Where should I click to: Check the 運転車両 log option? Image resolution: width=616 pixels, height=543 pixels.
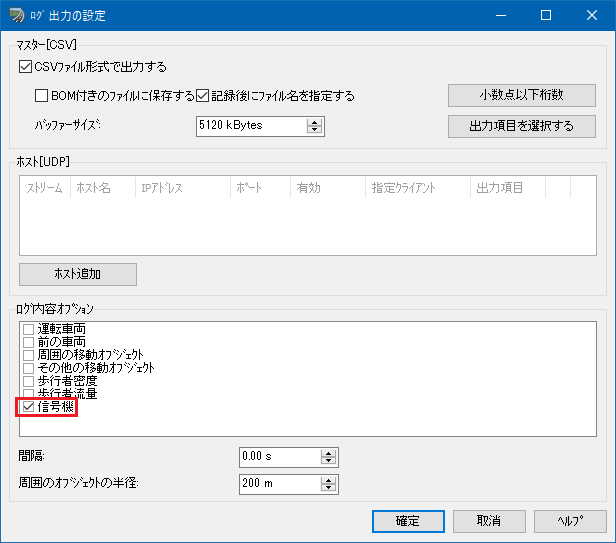(x=28, y=329)
